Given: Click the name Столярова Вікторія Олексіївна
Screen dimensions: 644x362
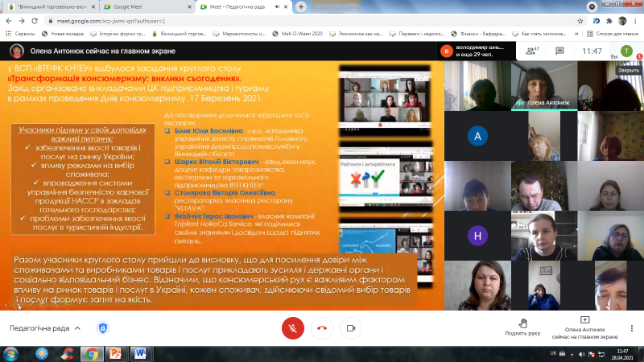Looking at the screenshot, I should (x=225, y=192).
